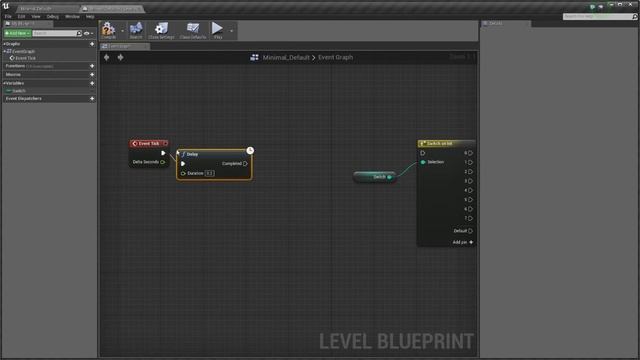Image resolution: width=640 pixels, height=360 pixels.
Task: Add a new function with Functions plus icon
Action: tap(92, 66)
